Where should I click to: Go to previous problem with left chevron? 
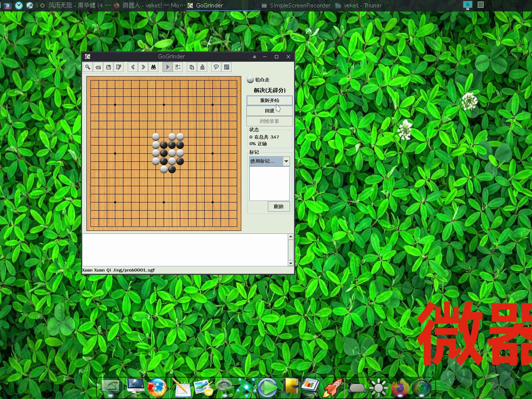click(133, 67)
